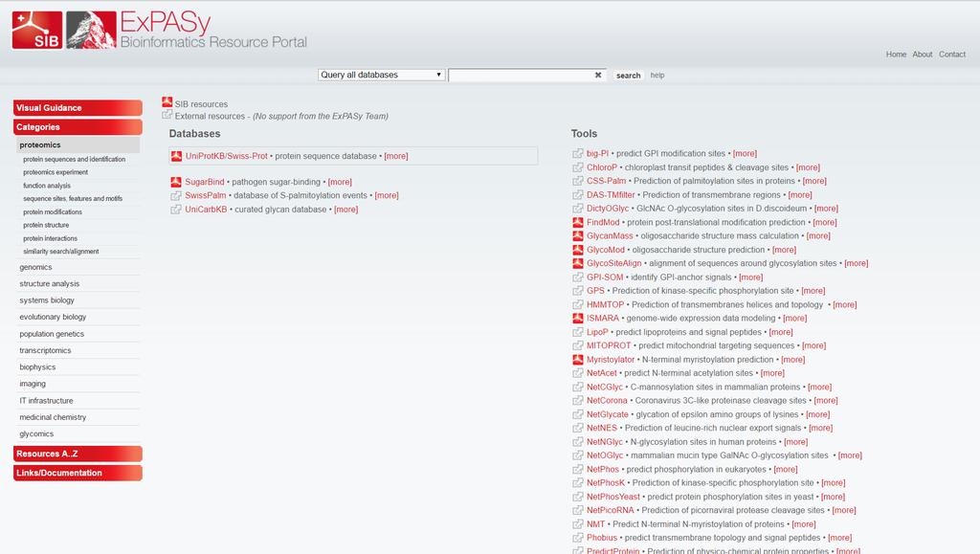Open the About page link
Image resolution: width=980 pixels, height=554 pixels.
click(922, 55)
